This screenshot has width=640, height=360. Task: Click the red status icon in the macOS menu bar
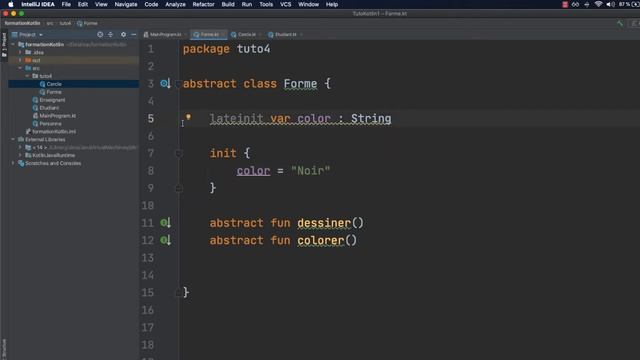(x=565, y=4)
